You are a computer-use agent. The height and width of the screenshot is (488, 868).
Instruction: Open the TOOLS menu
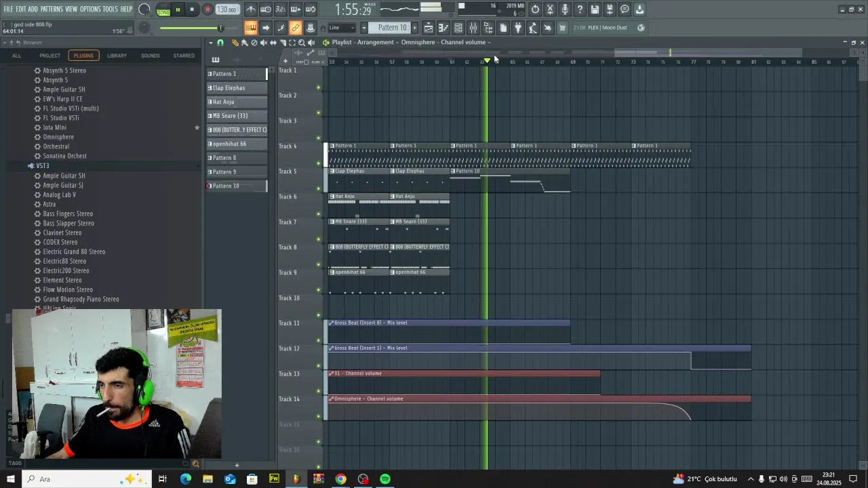[110, 9]
